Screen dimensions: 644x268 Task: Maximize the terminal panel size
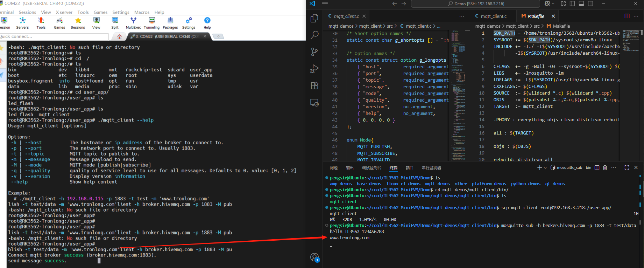pos(627,168)
